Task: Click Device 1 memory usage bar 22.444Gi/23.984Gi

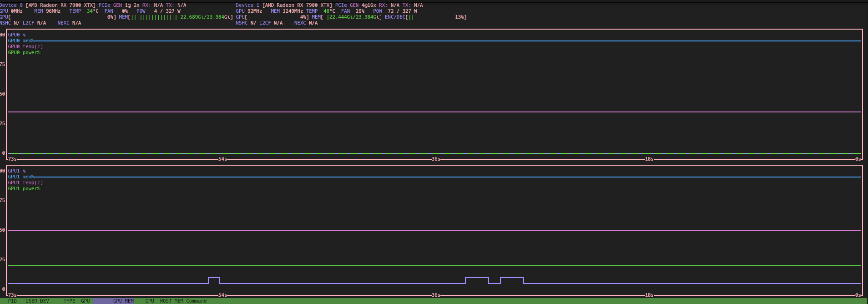Action: 347,17
